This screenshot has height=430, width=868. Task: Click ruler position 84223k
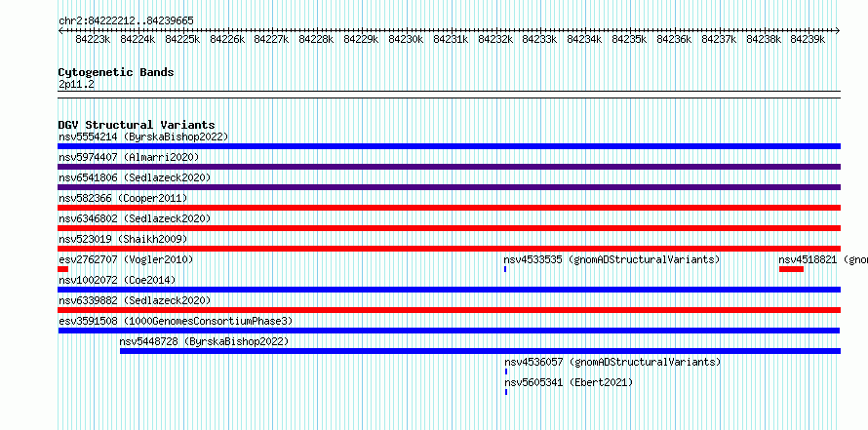pos(93,39)
